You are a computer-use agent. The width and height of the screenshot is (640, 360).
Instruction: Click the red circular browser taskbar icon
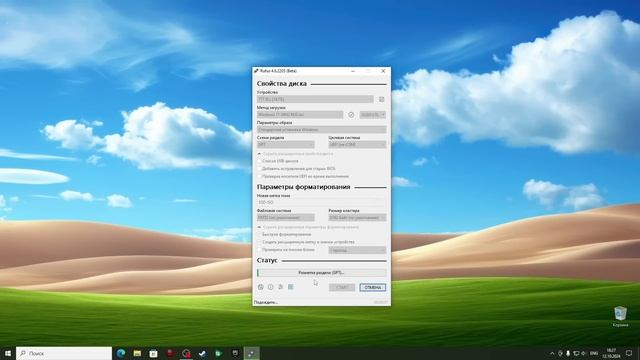pyautogui.click(x=186, y=353)
